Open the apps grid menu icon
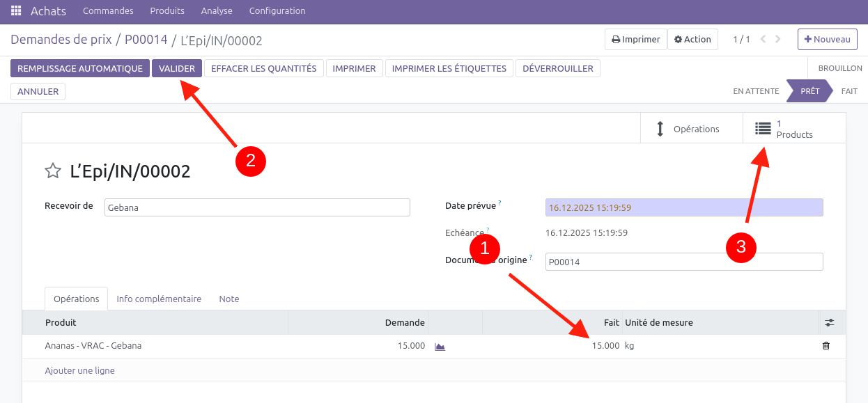Screen dimensions: 868x403 [16, 11]
